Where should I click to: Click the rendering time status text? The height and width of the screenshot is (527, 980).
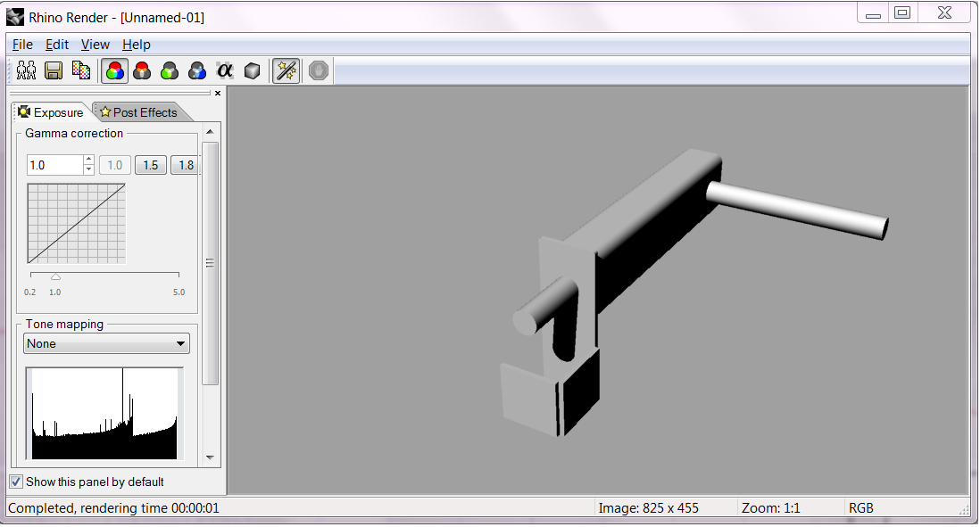coord(113,508)
